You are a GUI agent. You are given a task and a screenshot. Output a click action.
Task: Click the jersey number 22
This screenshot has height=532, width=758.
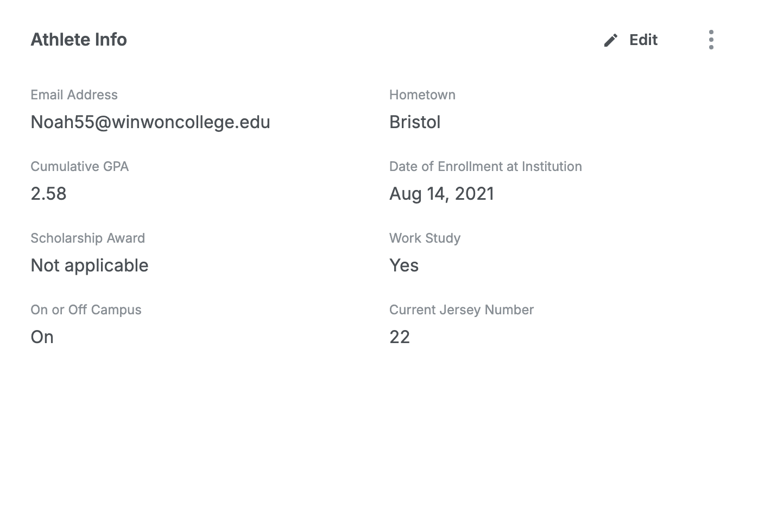click(x=400, y=337)
